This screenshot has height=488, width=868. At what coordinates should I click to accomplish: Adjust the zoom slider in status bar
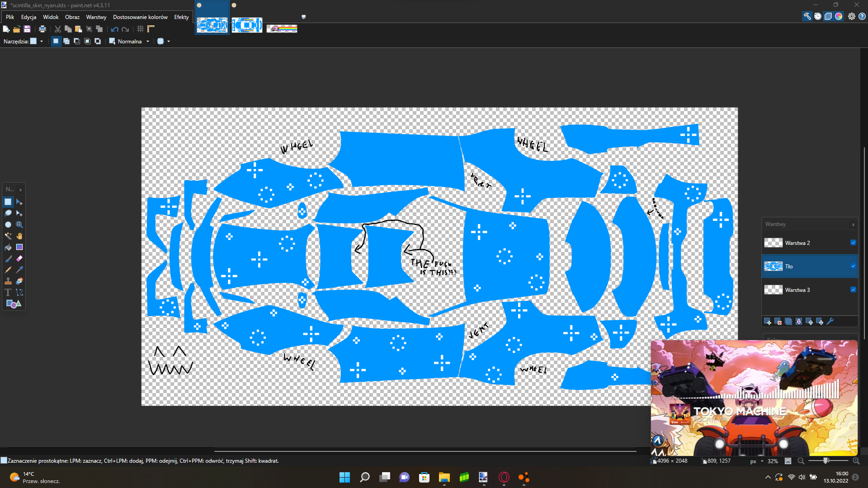click(x=826, y=461)
